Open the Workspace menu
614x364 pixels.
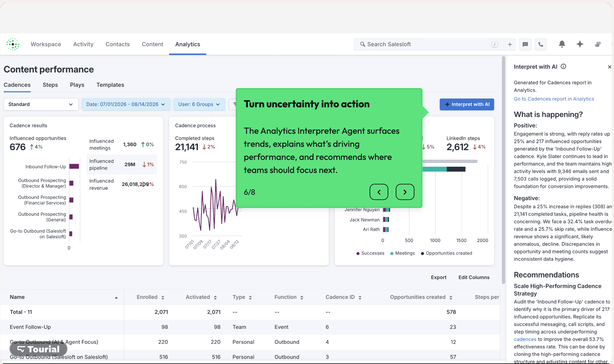(46, 44)
